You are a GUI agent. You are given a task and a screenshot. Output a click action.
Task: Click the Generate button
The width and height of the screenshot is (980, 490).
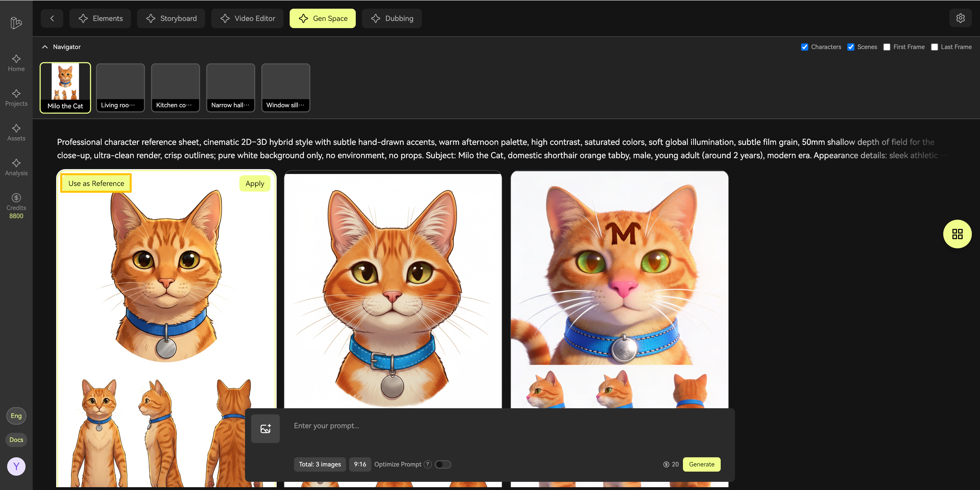coord(701,464)
